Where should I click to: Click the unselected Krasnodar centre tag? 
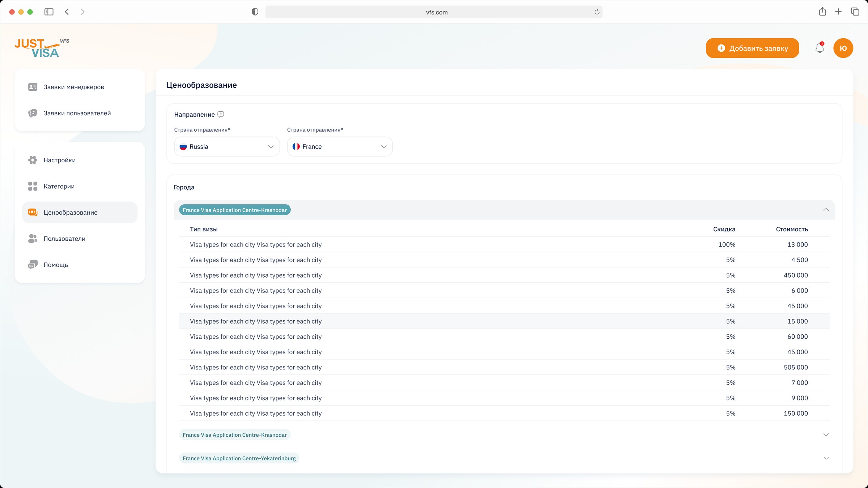tap(235, 435)
